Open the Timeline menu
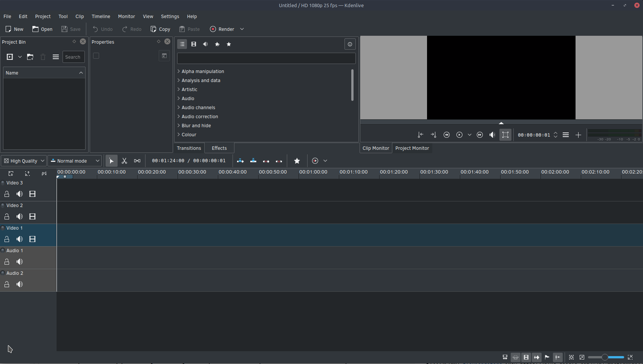This screenshot has width=643, height=364. [101, 17]
